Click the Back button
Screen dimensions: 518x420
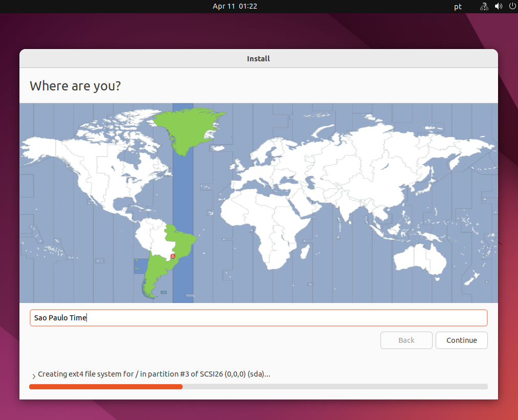(x=407, y=340)
